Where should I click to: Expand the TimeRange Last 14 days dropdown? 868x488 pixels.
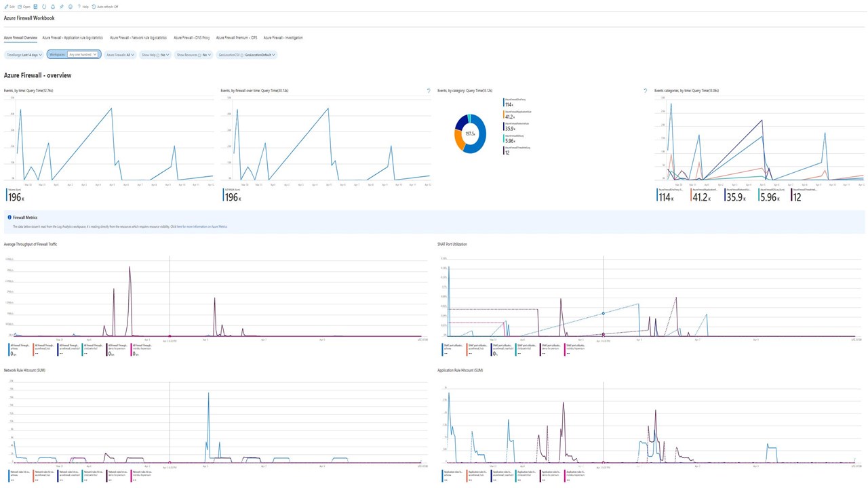[x=24, y=55]
